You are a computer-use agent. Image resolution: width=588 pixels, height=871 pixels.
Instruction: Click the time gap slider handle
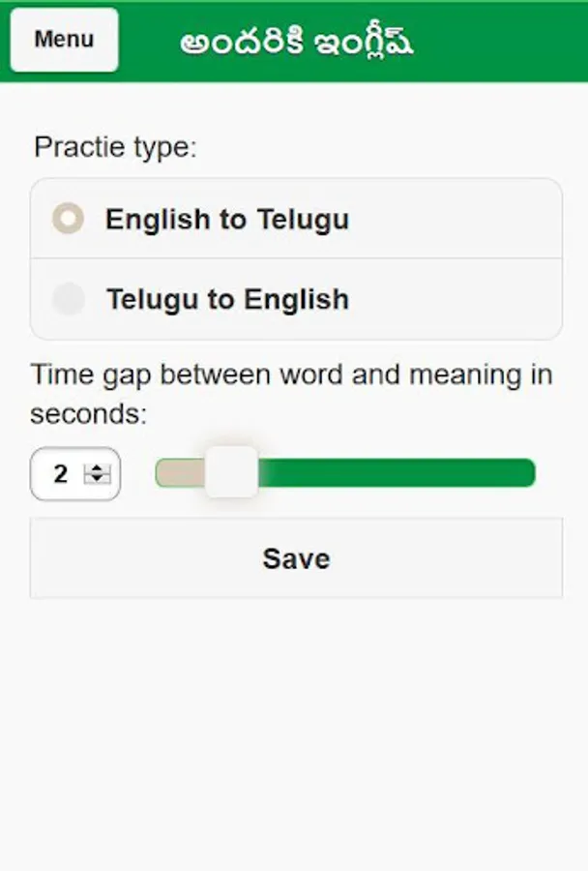click(x=231, y=472)
